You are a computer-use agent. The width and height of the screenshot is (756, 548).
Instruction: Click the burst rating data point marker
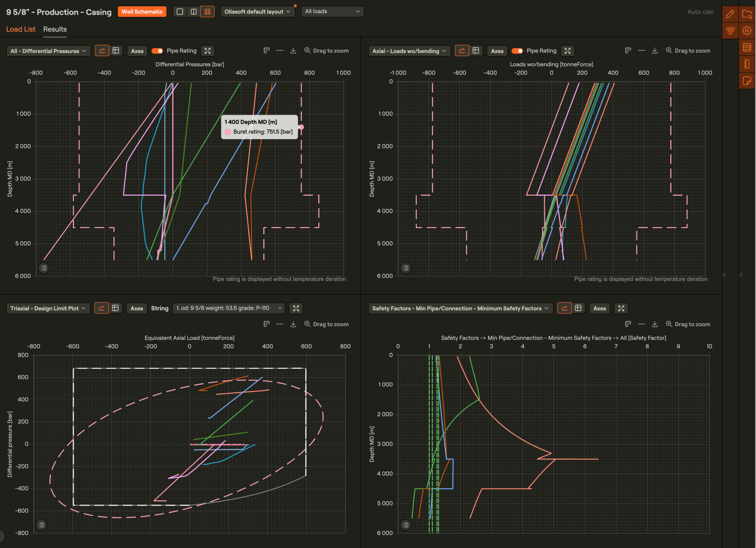tap(301, 127)
